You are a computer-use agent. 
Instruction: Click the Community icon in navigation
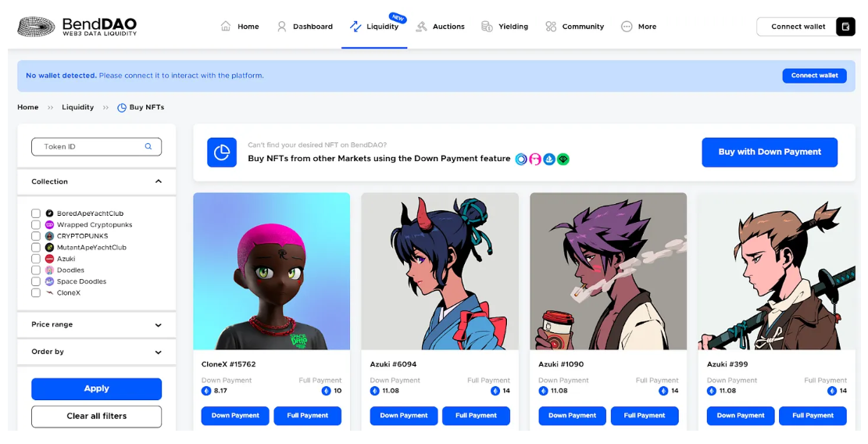pos(551,26)
